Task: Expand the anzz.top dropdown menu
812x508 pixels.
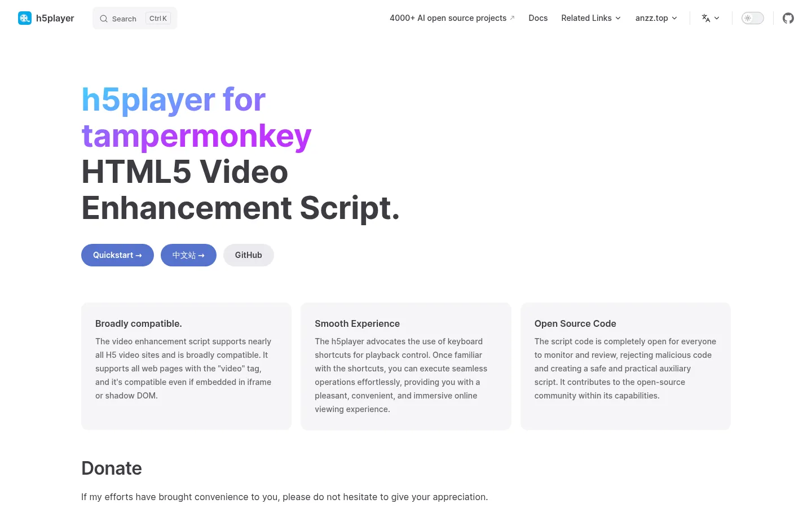Action: (x=656, y=18)
